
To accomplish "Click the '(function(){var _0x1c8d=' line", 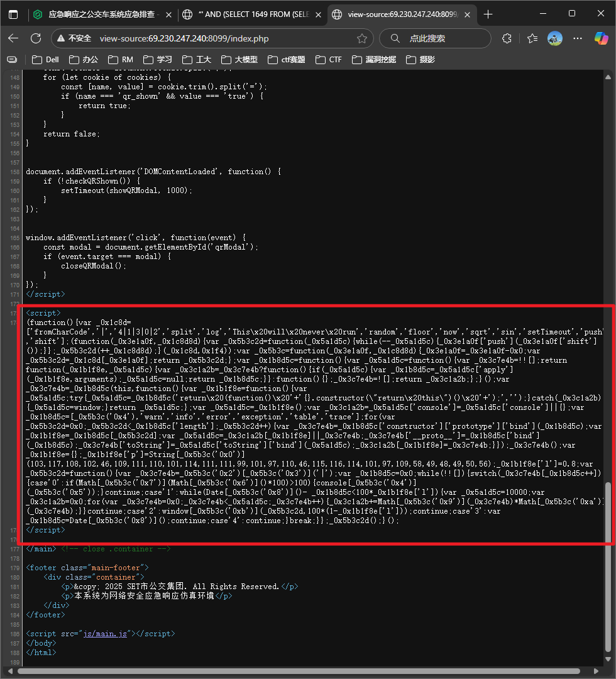I will click(x=79, y=322).
